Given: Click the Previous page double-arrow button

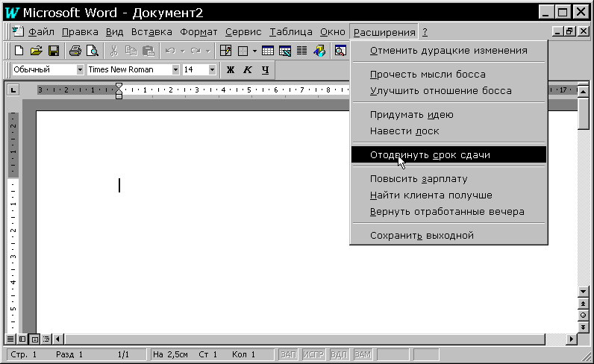Looking at the screenshot, I should coord(583,304).
